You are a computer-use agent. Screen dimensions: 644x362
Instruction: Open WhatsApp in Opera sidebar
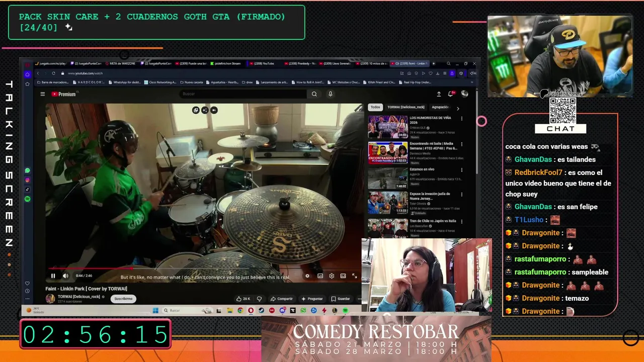point(27,170)
